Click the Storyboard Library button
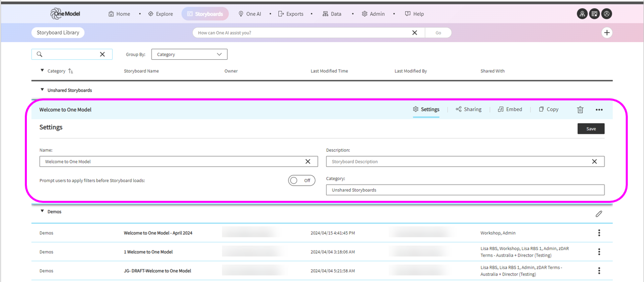 [x=58, y=32]
